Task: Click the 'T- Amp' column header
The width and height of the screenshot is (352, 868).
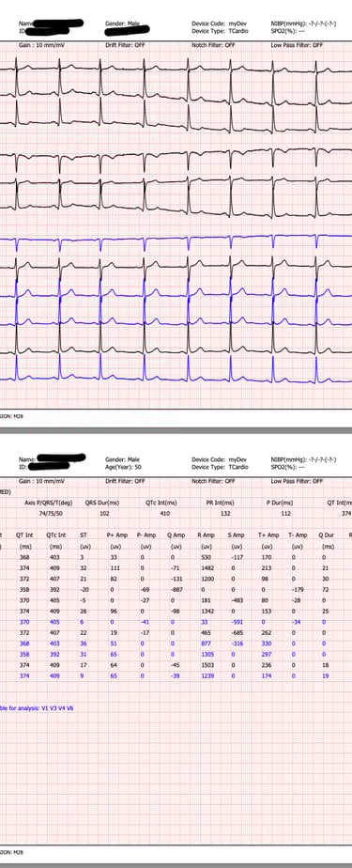Action: (x=297, y=535)
